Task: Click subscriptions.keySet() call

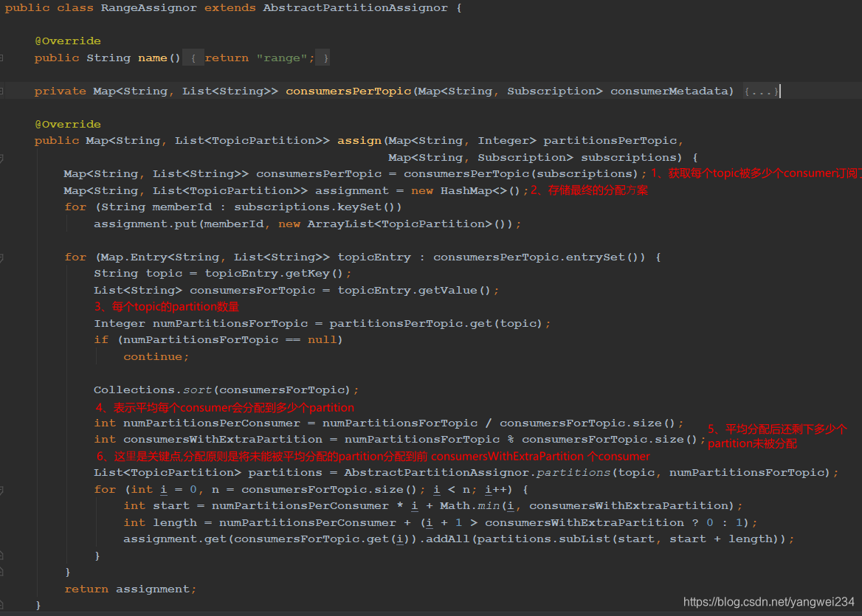Action: pos(318,207)
